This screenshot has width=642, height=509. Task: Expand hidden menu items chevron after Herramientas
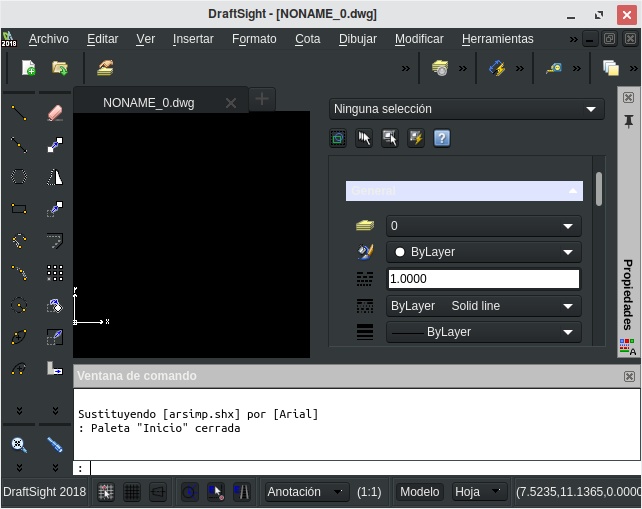pos(574,39)
